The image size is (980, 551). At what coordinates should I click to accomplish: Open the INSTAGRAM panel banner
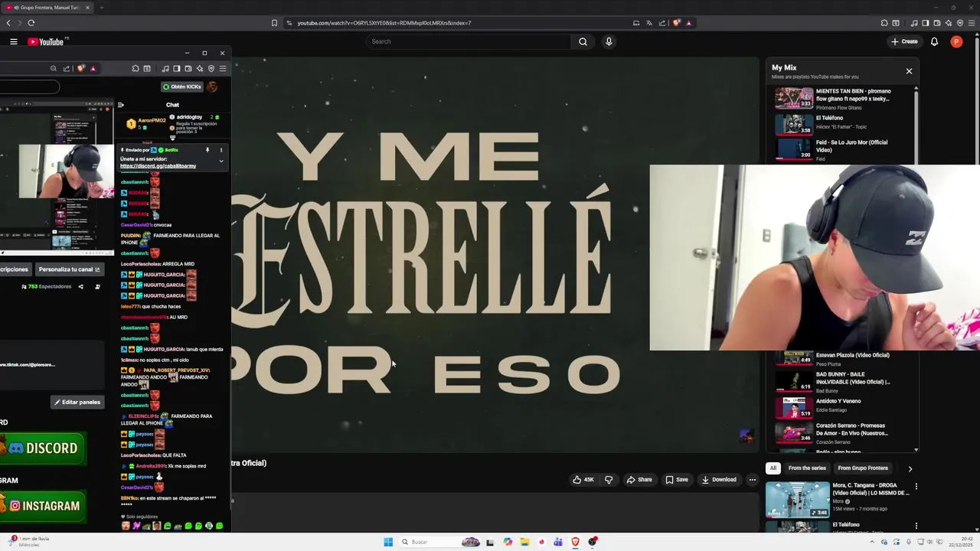coord(43,506)
